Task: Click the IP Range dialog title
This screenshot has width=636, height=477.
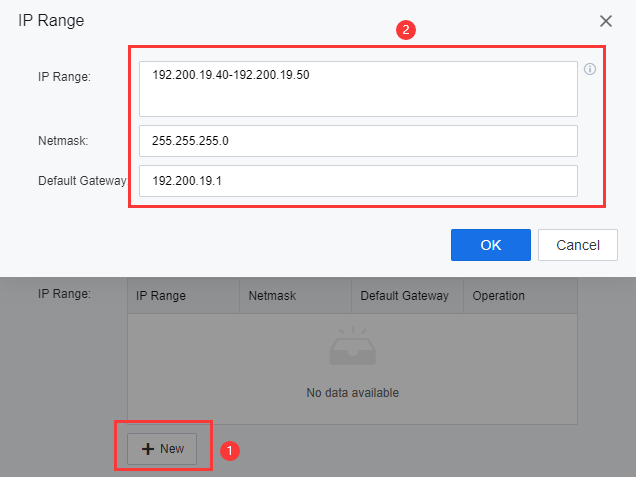Action: (51, 21)
